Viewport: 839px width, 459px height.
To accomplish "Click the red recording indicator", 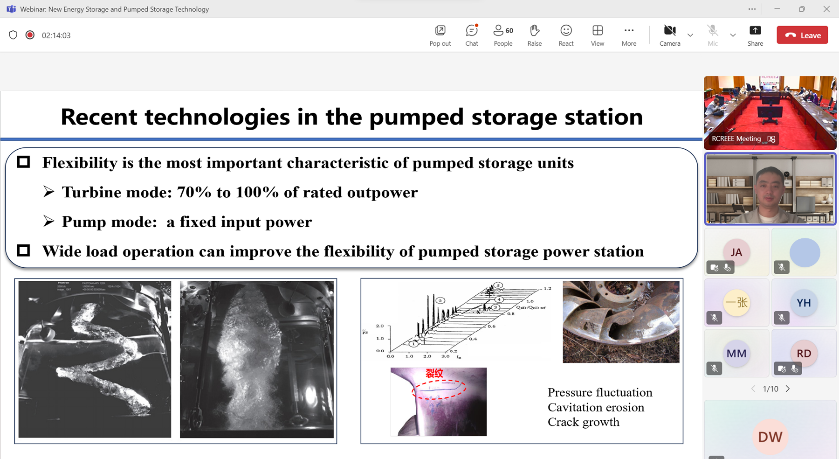I will [x=30, y=35].
